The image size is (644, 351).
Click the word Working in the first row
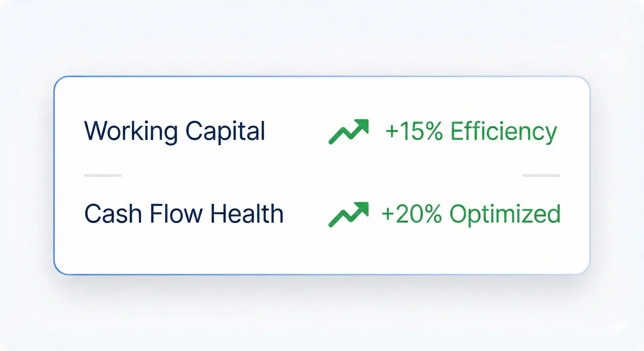(x=131, y=131)
